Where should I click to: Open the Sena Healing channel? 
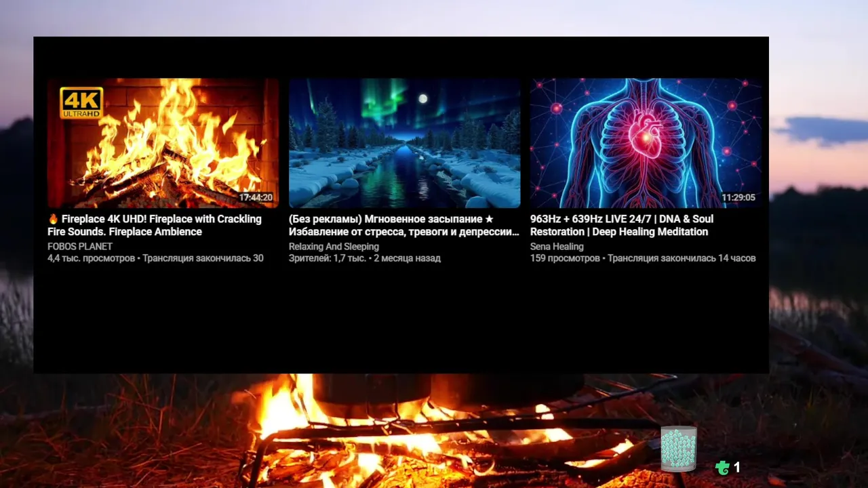557,246
